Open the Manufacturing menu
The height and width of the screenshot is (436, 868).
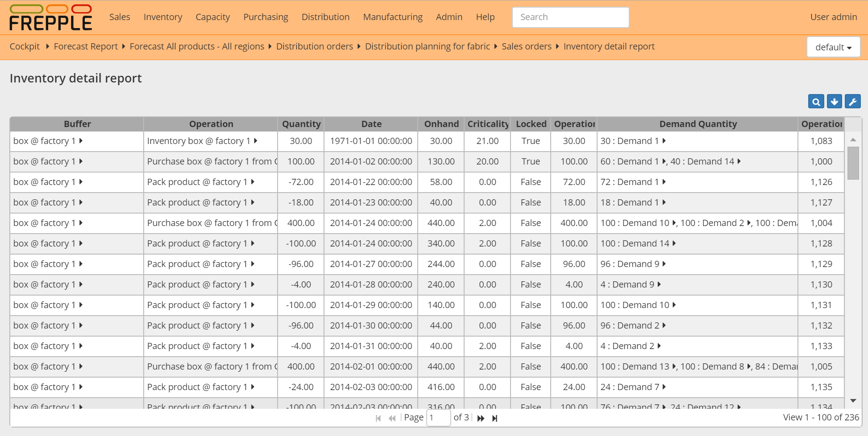point(392,17)
